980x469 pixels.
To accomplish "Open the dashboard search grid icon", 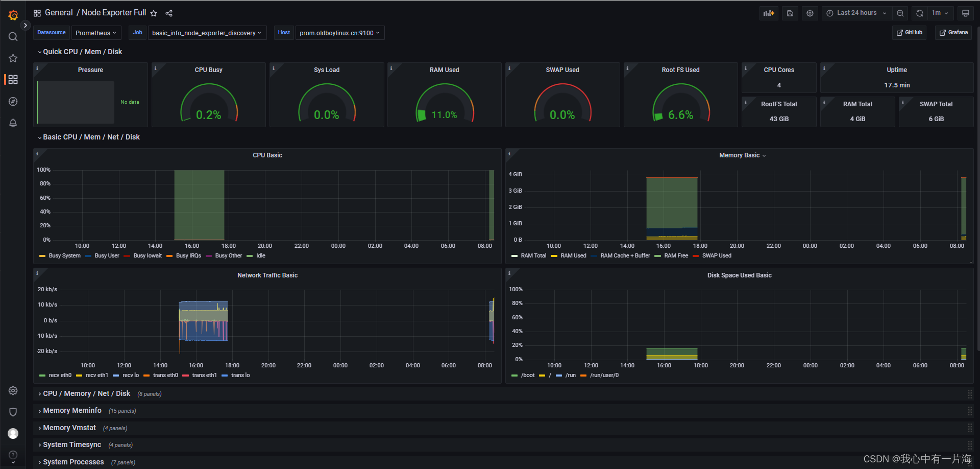I will click(x=37, y=13).
